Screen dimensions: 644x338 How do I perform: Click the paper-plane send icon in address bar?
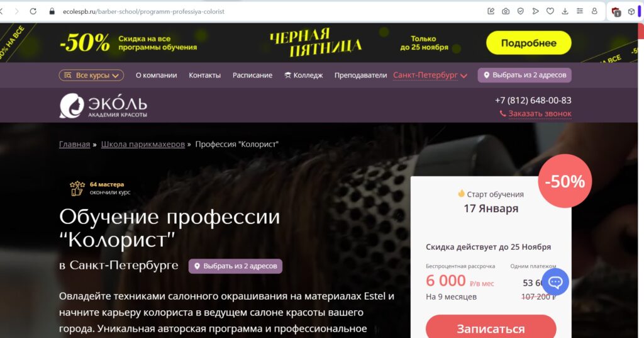(535, 11)
